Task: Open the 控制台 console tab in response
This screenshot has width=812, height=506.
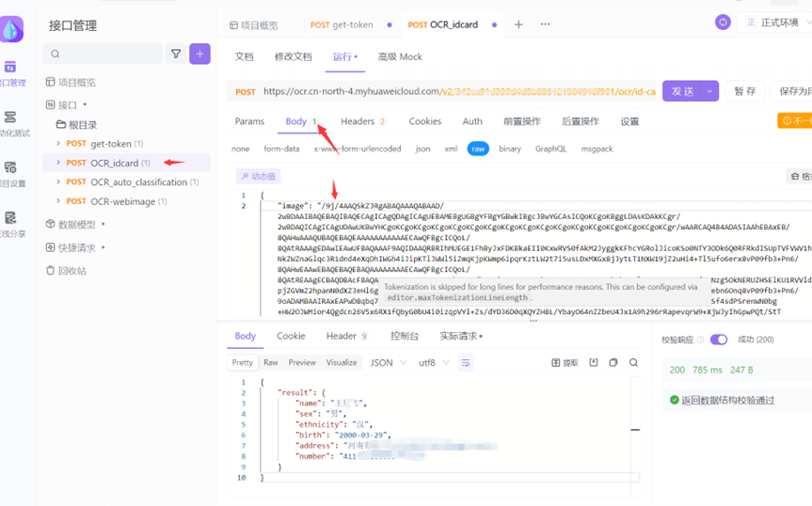Action: click(405, 336)
